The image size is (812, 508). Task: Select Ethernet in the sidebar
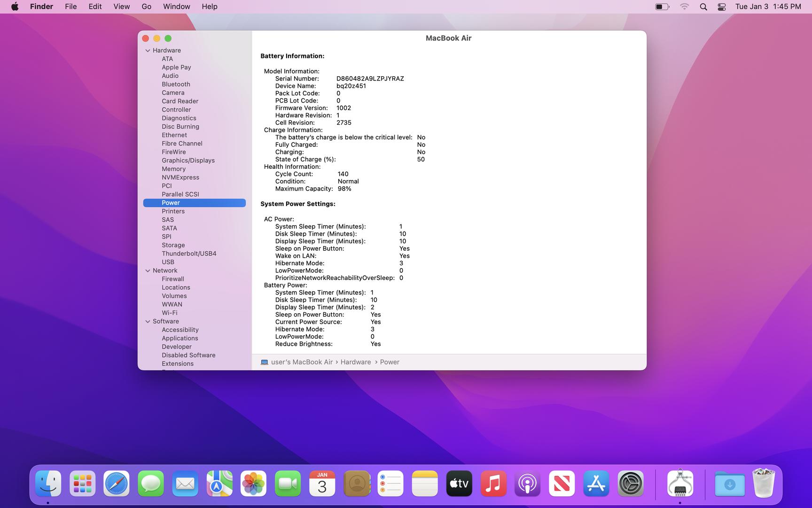pos(174,135)
